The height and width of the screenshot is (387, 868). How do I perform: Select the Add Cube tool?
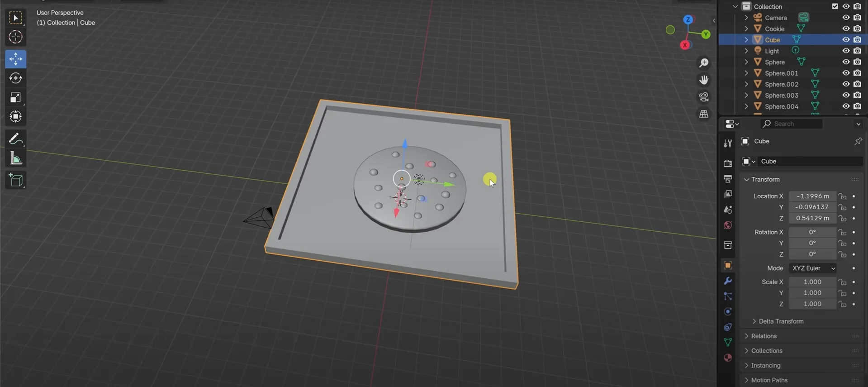click(x=15, y=181)
